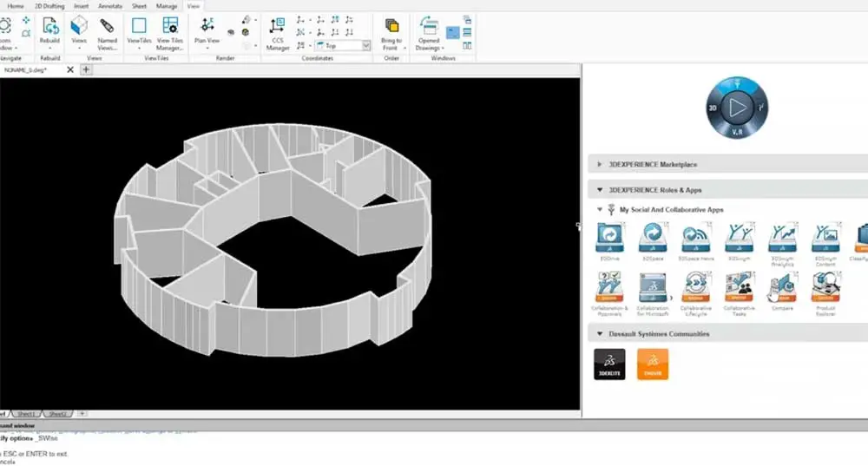This screenshot has height=466, width=868.
Task: Switch to the Insert ribbon tab
Action: [x=82, y=6]
